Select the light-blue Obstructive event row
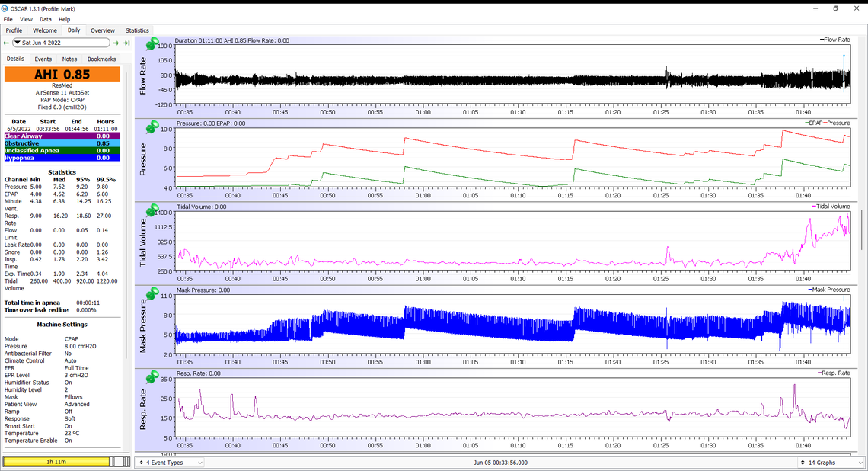The height and width of the screenshot is (471, 868). tap(62, 143)
